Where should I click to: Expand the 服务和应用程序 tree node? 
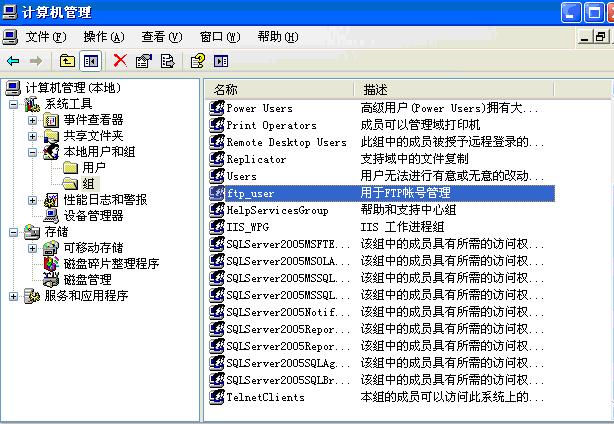click(13, 296)
